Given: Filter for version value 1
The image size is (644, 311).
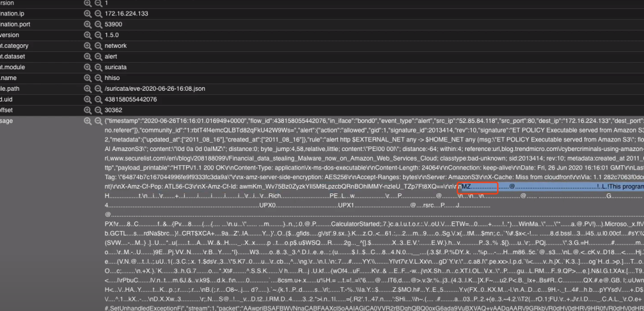Looking at the screenshot, I should pos(88,3).
